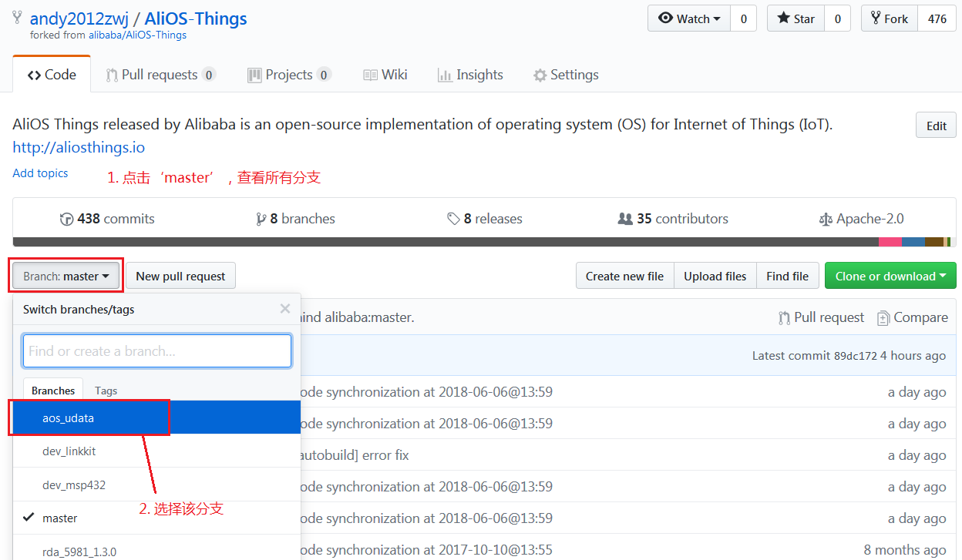Click the fork icon on the Fork button
This screenshot has height=560, width=962.
click(x=876, y=18)
